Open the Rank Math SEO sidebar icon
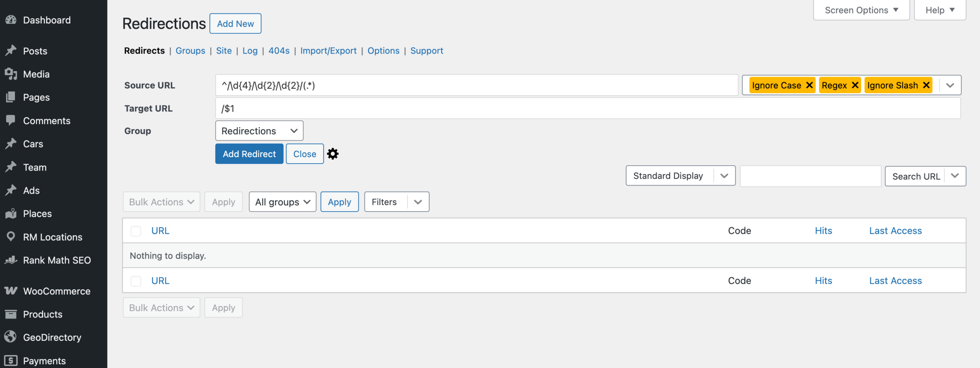 tap(11, 260)
